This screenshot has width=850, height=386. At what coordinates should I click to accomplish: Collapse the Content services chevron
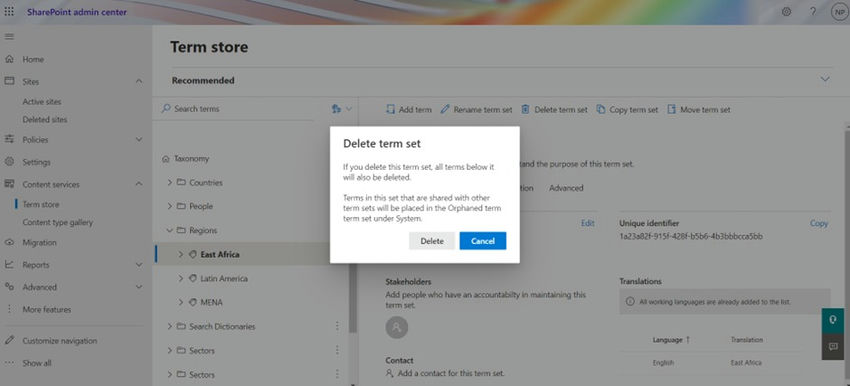[x=139, y=184]
